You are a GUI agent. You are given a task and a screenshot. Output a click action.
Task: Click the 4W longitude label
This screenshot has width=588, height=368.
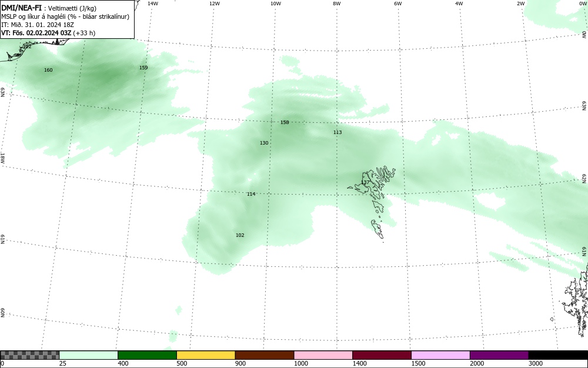tap(459, 4)
